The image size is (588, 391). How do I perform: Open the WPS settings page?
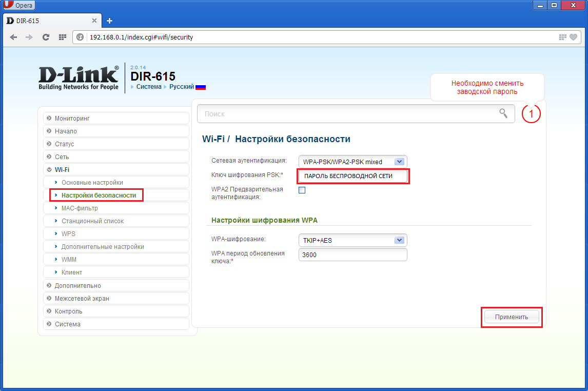(x=116, y=233)
